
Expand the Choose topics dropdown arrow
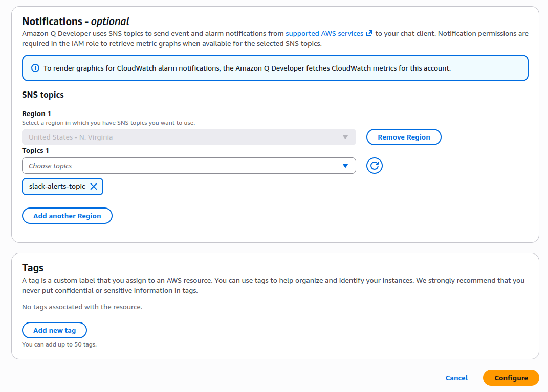click(x=345, y=166)
